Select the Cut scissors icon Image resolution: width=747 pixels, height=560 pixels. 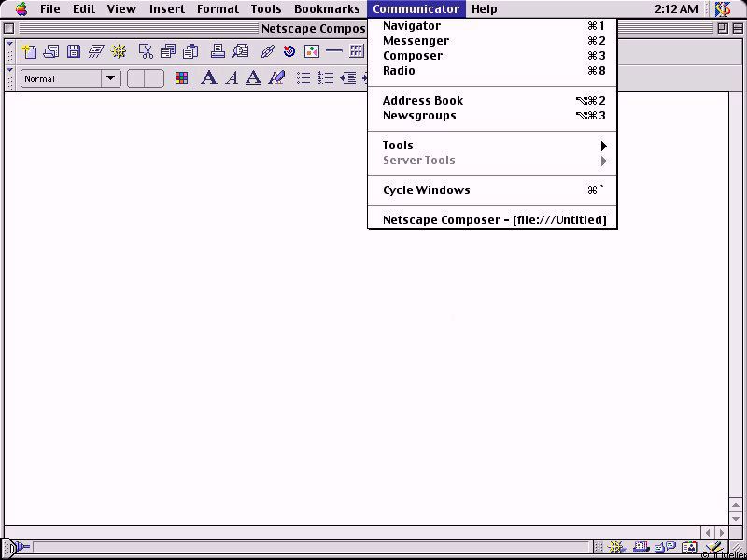pyautogui.click(x=146, y=52)
